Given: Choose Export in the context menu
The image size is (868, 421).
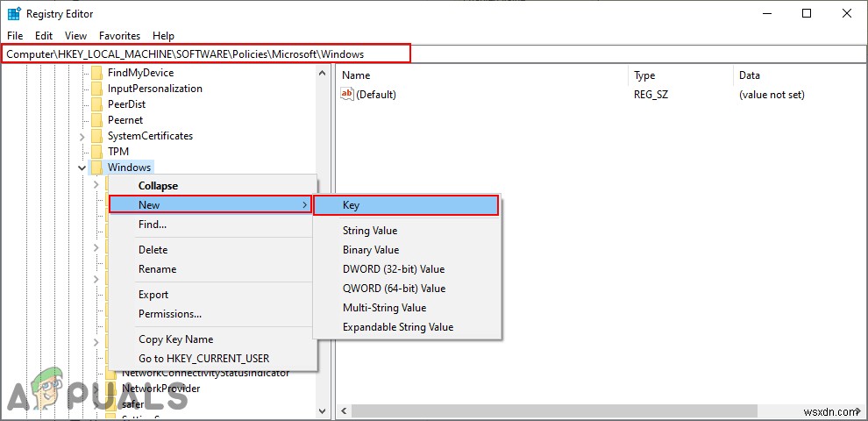Looking at the screenshot, I should pyautogui.click(x=212, y=295).
